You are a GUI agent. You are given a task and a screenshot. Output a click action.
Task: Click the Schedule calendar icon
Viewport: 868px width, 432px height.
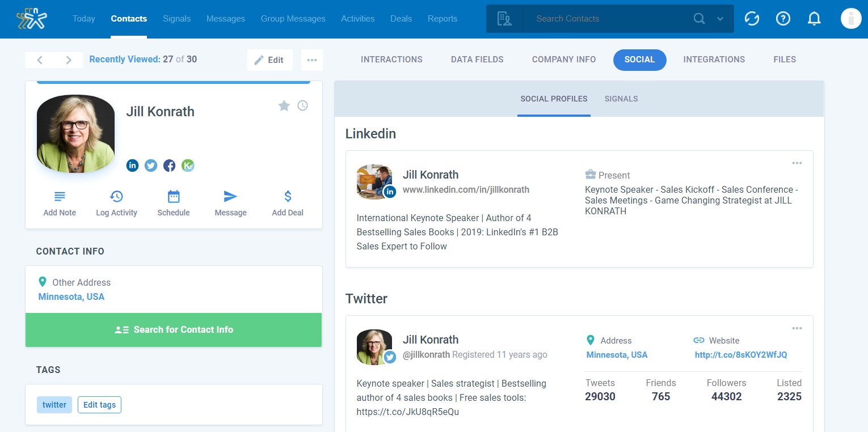174,197
